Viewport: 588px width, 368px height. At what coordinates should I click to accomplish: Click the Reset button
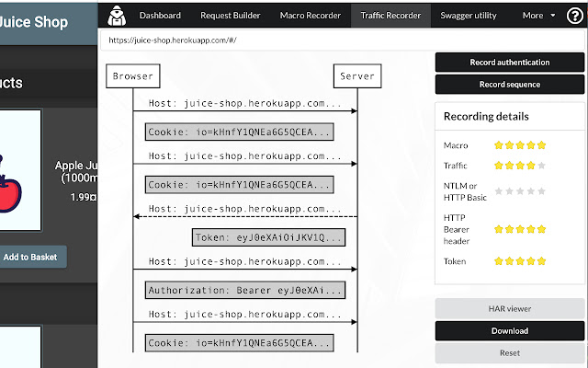[510, 353]
